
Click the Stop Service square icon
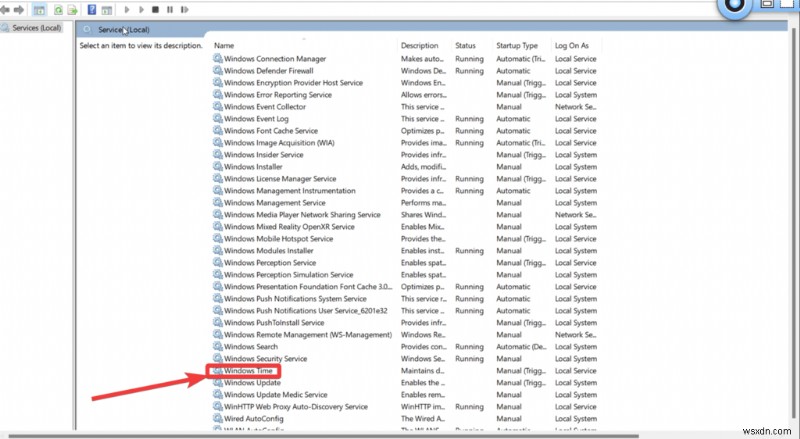pos(156,9)
